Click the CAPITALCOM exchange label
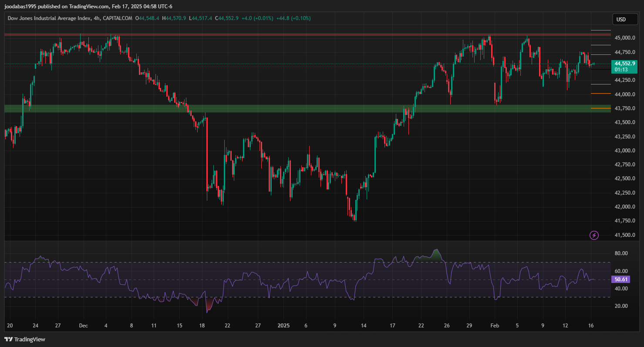 click(x=117, y=18)
